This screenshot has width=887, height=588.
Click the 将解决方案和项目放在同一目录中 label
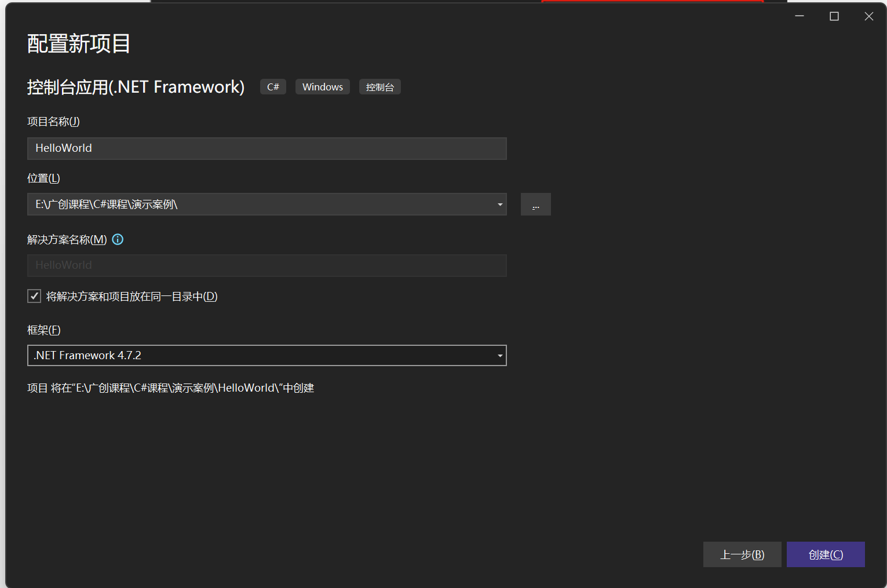[132, 297]
